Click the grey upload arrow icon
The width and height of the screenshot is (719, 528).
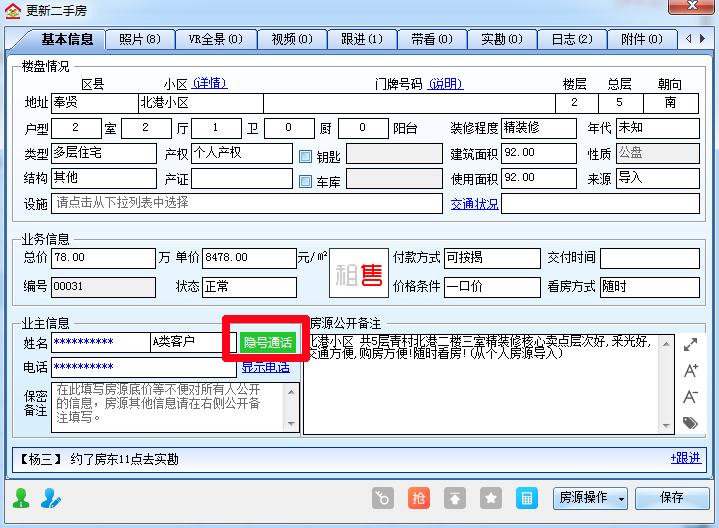455,498
